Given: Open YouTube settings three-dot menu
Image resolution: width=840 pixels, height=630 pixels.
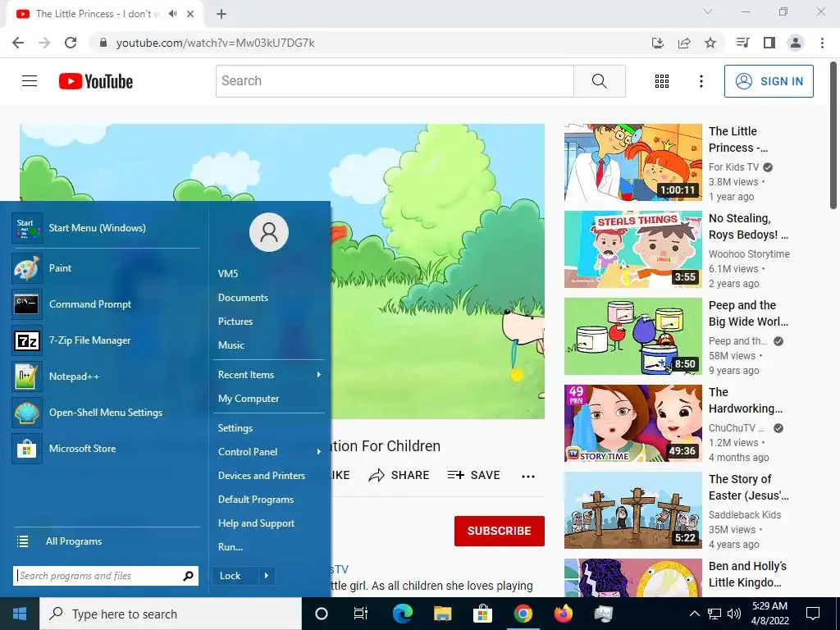Looking at the screenshot, I should click(701, 81).
